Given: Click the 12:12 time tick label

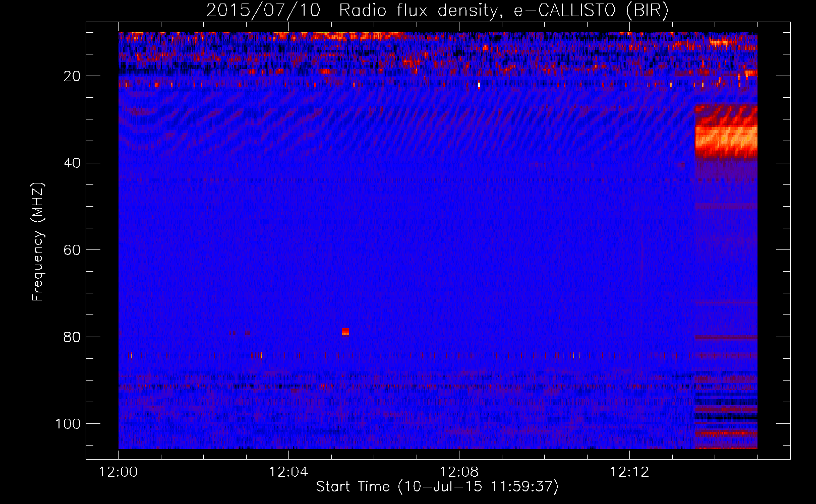Looking at the screenshot, I should tap(629, 472).
